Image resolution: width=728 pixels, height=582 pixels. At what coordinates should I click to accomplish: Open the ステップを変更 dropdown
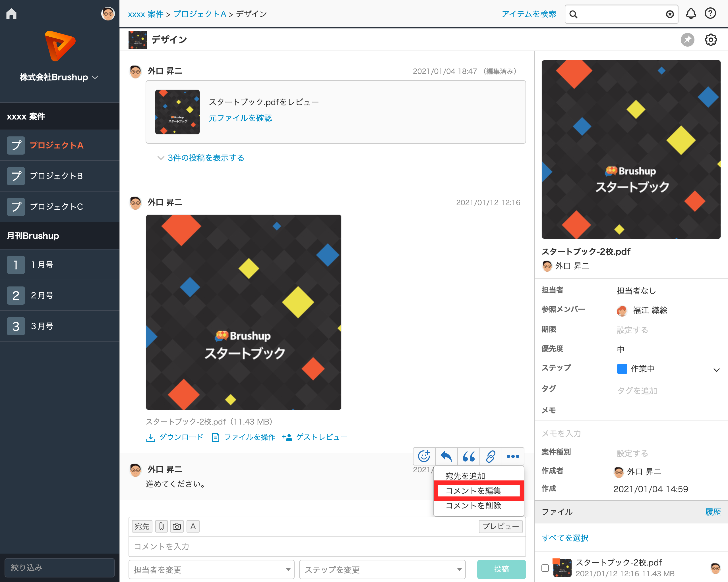382,569
